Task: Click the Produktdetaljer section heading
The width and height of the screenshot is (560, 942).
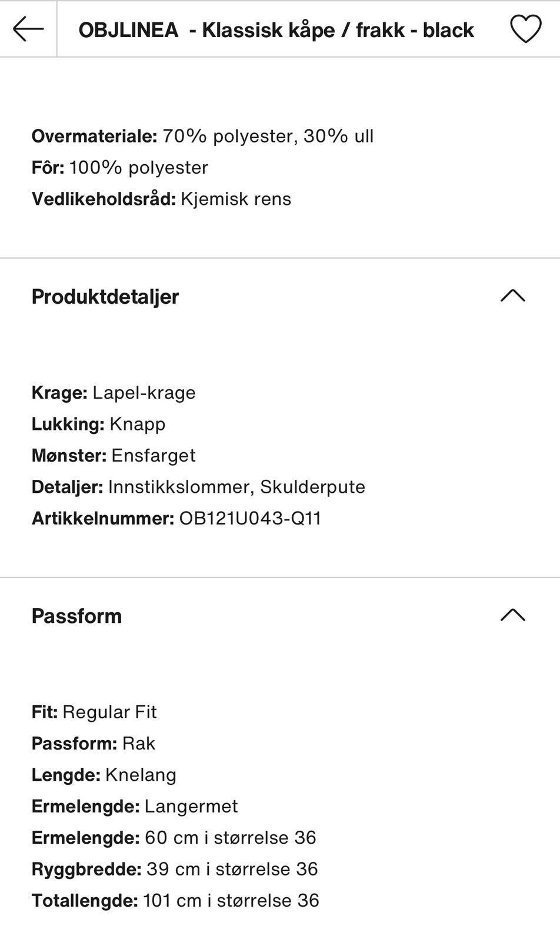Action: (105, 297)
